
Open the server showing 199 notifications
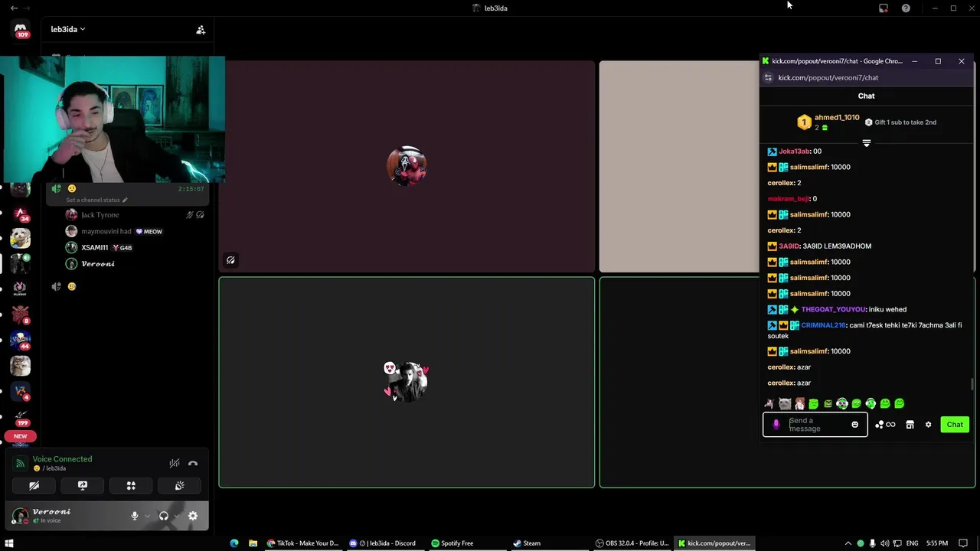(x=21, y=416)
